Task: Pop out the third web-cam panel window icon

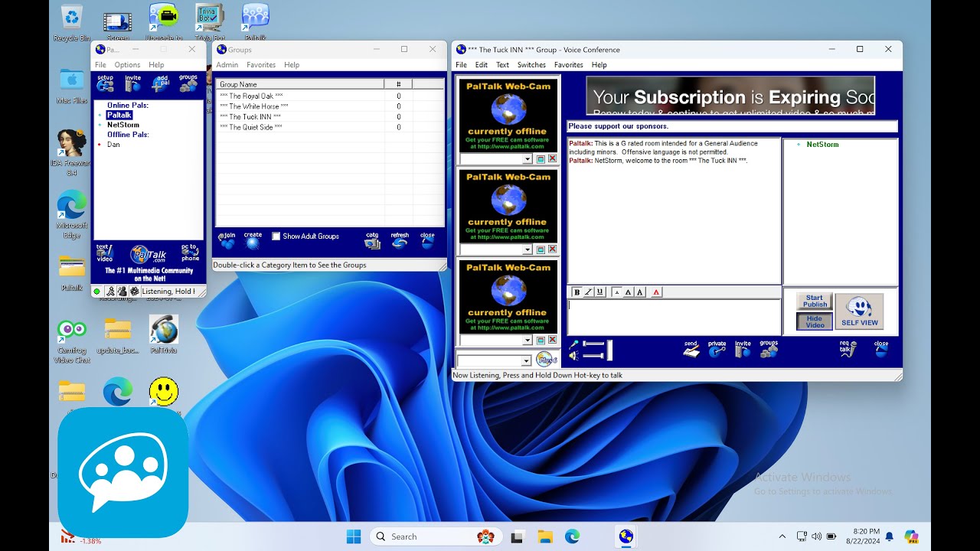Action: (x=541, y=341)
